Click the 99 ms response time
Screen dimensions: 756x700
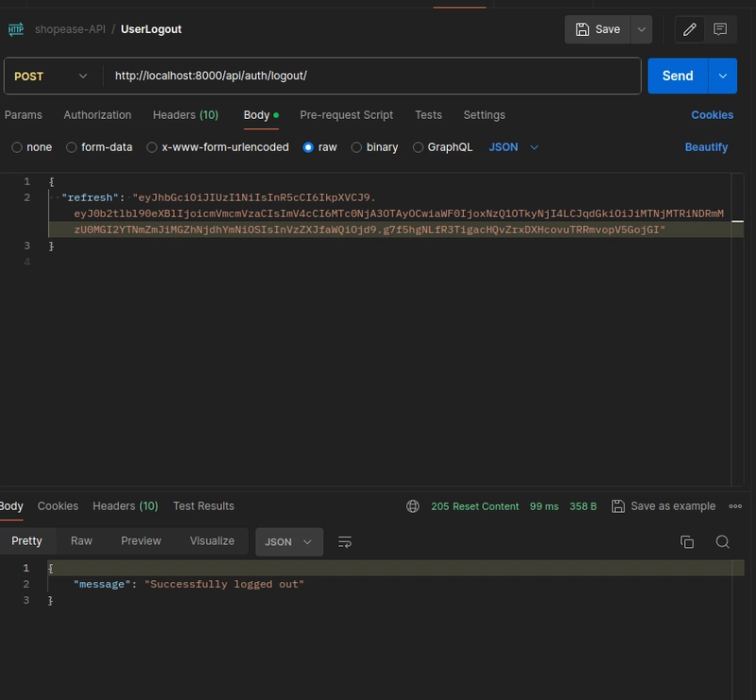tap(544, 506)
